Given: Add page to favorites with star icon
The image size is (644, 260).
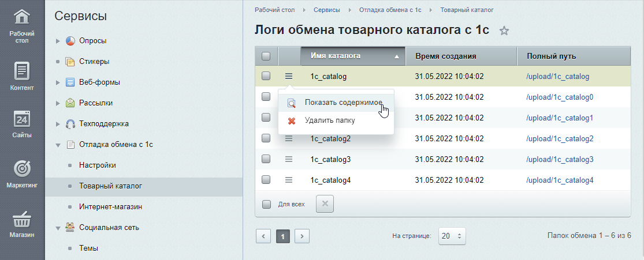Looking at the screenshot, I should (x=504, y=31).
